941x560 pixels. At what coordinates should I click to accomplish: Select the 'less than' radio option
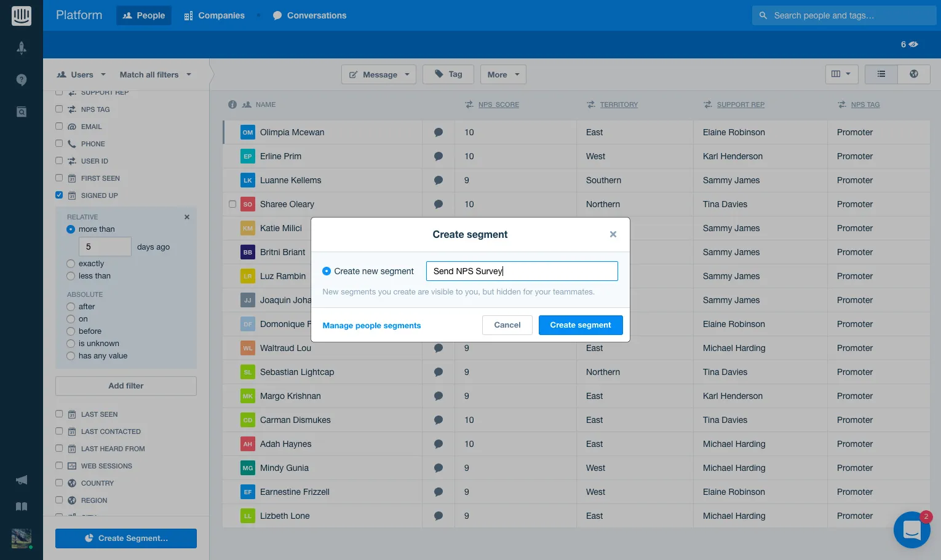tap(71, 276)
